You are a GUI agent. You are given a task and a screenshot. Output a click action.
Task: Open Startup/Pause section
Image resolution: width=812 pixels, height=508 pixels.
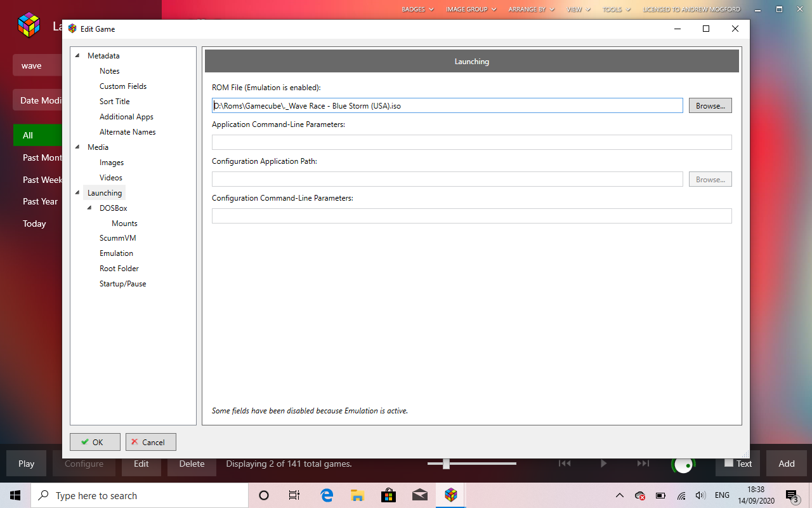click(122, 284)
